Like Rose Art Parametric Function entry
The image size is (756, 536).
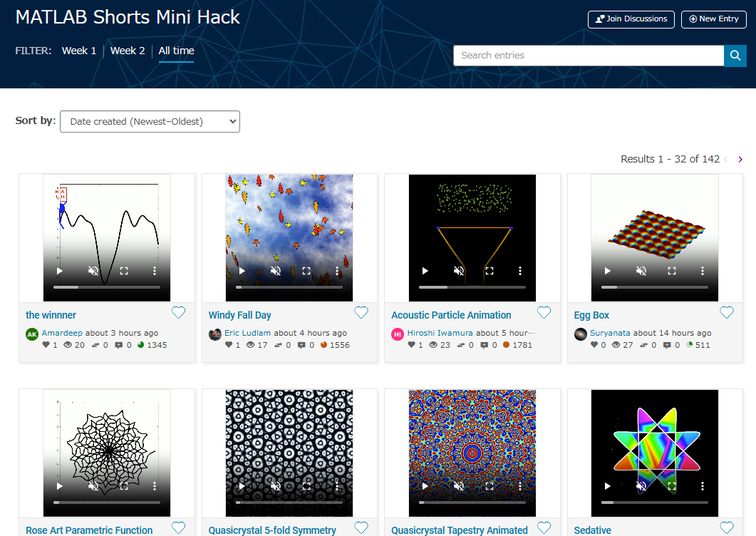(178, 527)
